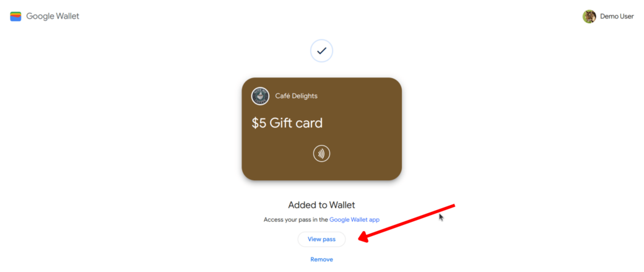The image size is (644, 272).
Task: Tap the contactless NFC symbol on card
Action: click(321, 154)
